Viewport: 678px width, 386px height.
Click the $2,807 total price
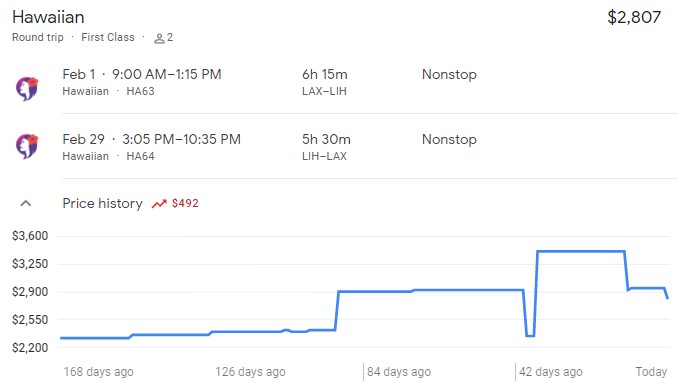[x=634, y=17]
